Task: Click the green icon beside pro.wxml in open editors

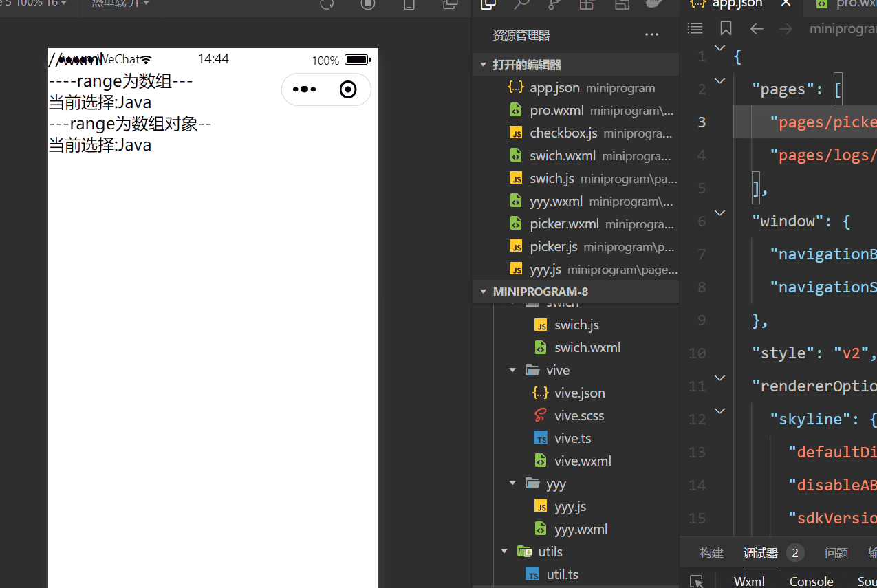Action: (516, 110)
